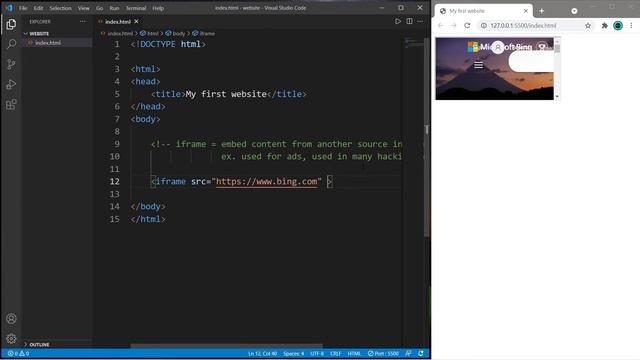Click the HTML language mode status item
The height and width of the screenshot is (360, 640).
coord(354,353)
